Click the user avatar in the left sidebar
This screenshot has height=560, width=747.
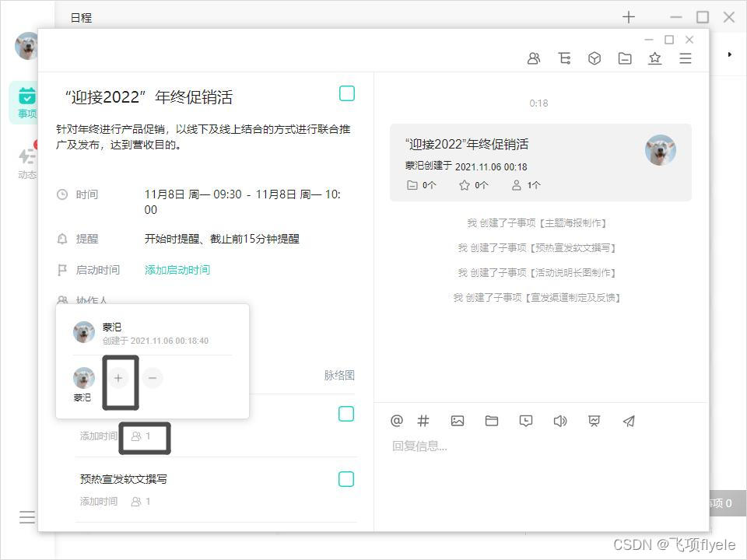point(26,46)
